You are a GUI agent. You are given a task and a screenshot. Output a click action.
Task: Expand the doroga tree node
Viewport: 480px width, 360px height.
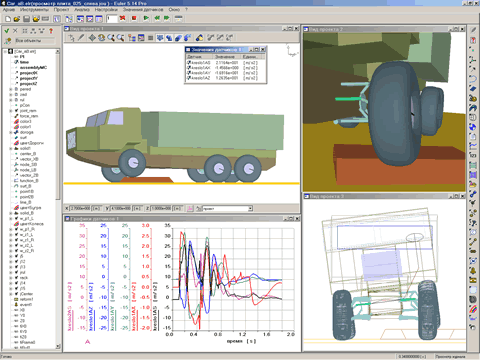pyautogui.click(x=10, y=132)
